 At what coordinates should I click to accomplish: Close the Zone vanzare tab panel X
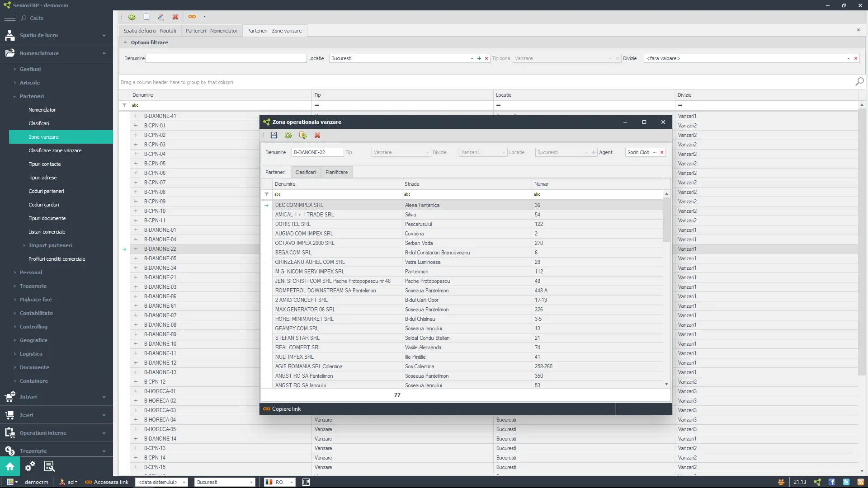(x=859, y=30)
